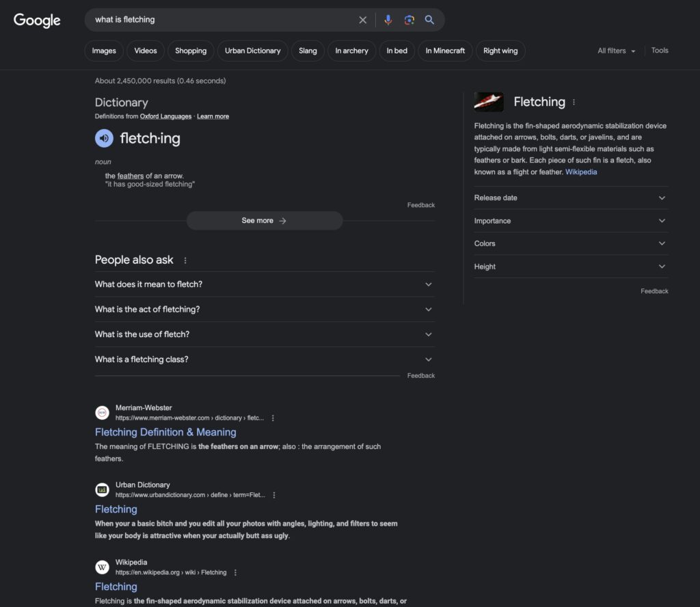Switch to the Images filter tab
Screen dimensions: 700x607
pos(104,51)
